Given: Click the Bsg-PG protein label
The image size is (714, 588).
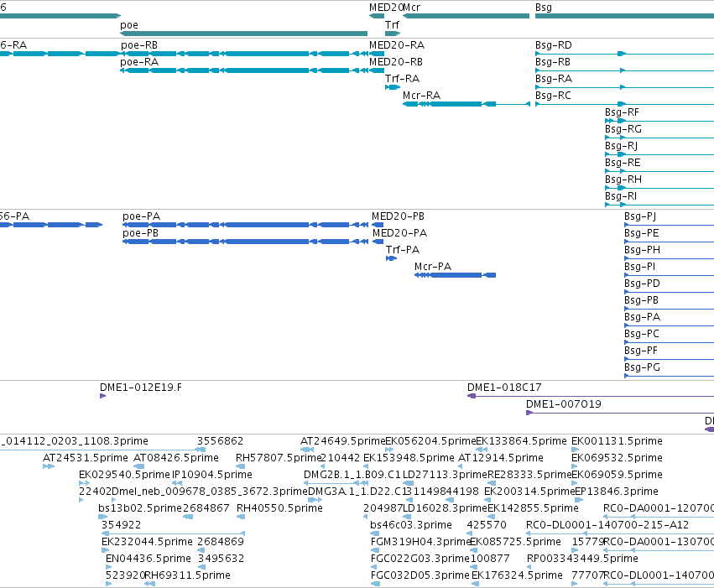Looking at the screenshot, I should pos(642,367).
